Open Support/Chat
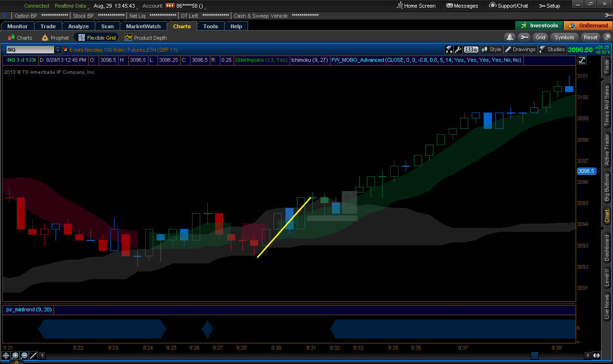This screenshot has width=613, height=364. tap(509, 6)
